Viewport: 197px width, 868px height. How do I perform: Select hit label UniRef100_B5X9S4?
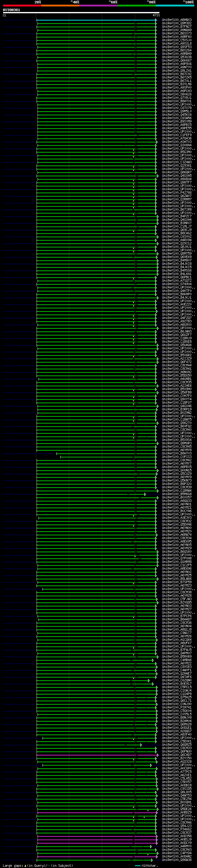coord(177,440)
